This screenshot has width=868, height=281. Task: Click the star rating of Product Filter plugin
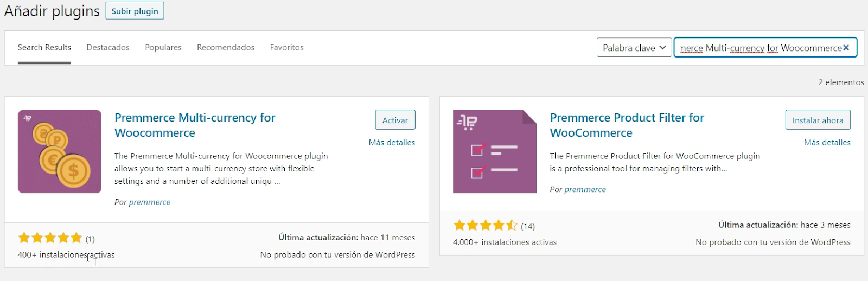pyautogui.click(x=486, y=225)
